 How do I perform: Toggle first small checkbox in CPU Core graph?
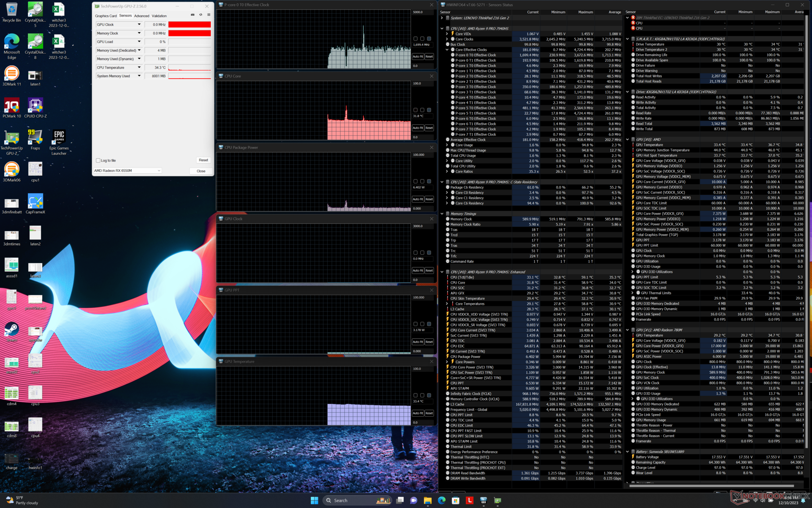pyautogui.click(x=415, y=110)
